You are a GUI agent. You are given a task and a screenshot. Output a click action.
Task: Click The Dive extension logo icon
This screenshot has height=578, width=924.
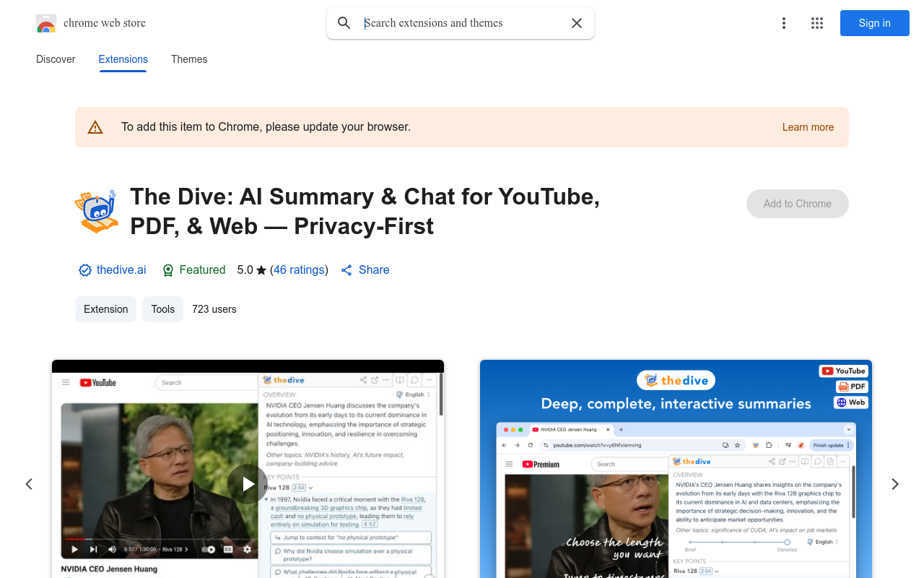pos(97,211)
